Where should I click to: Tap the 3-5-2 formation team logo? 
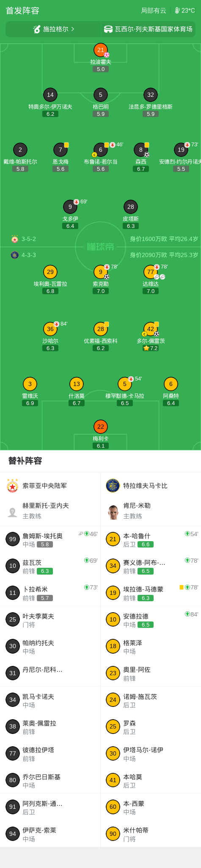coord(15,239)
